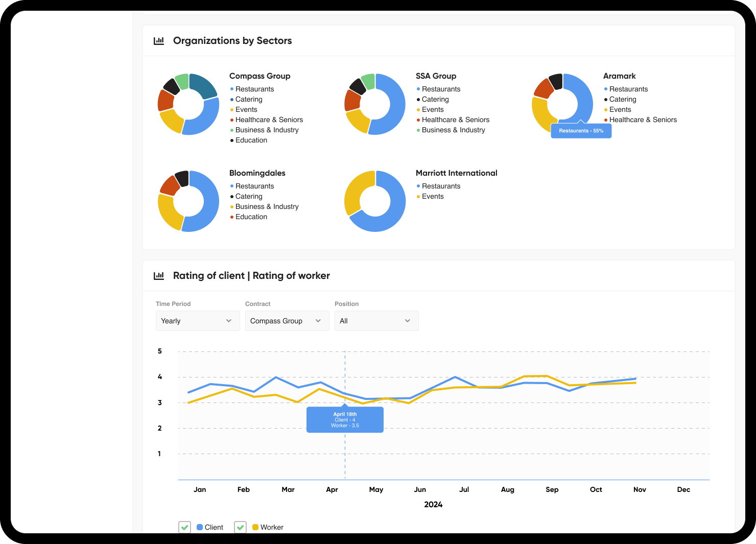Click Restaurants in the Compass Group legend
This screenshot has height=544, width=756.
(254, 89)
